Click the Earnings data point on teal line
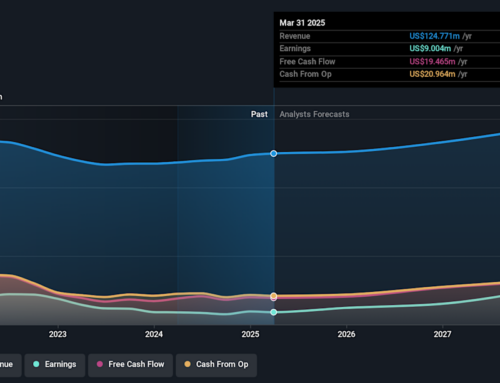Screen dimensions: 500x383 [x=274, y=312]
